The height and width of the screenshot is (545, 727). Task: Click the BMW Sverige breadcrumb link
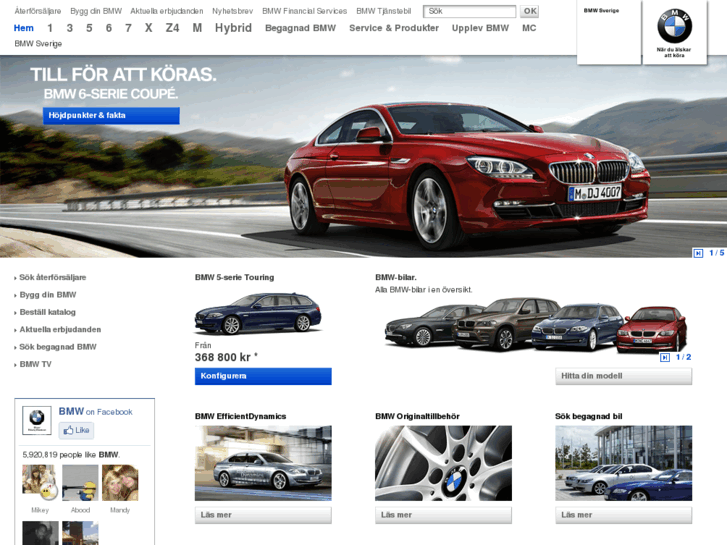38,44
